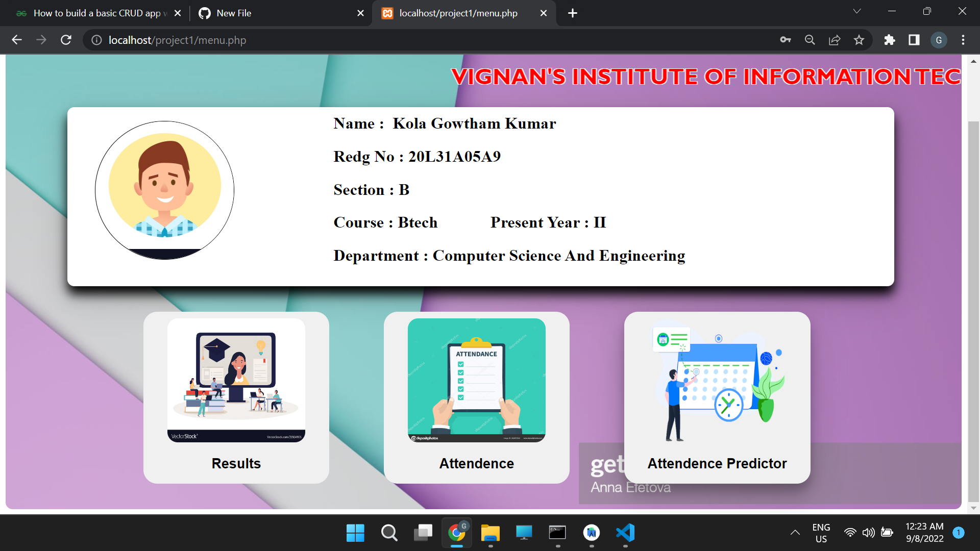This screenshot has height=551, width=980.
Task: Expand hidden icons in the system tray
Action: [796, 533]
